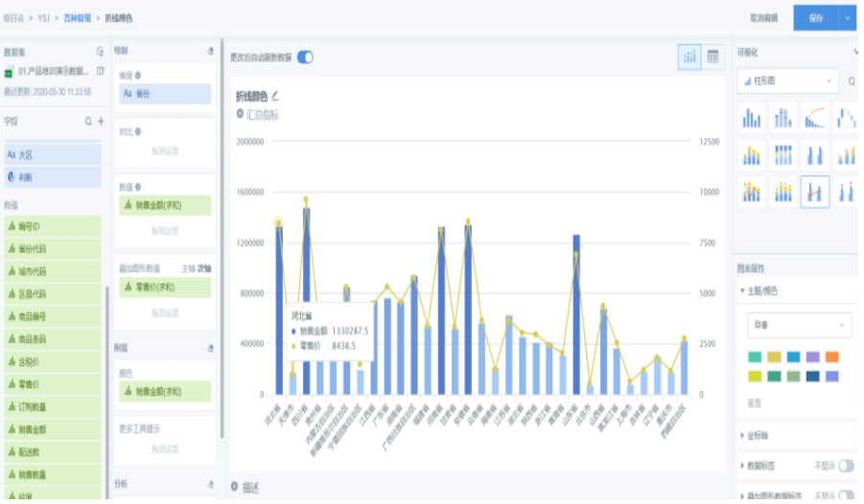
Task: Open the 柱形图 chart type dropdown
Action: (x=788, y=81)
